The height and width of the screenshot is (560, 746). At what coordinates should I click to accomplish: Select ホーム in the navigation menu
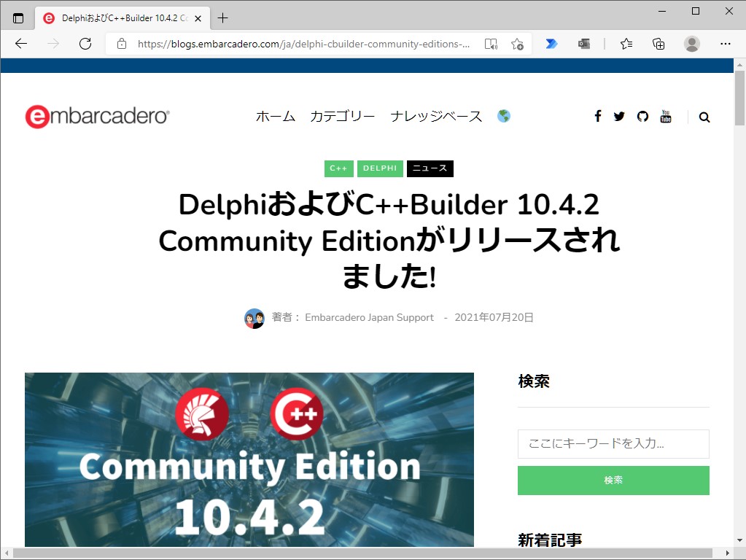tap(275, 116)
